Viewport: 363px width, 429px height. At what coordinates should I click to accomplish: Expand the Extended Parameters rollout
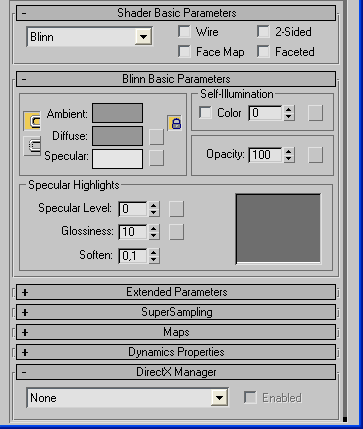click(x=176, y=292)
